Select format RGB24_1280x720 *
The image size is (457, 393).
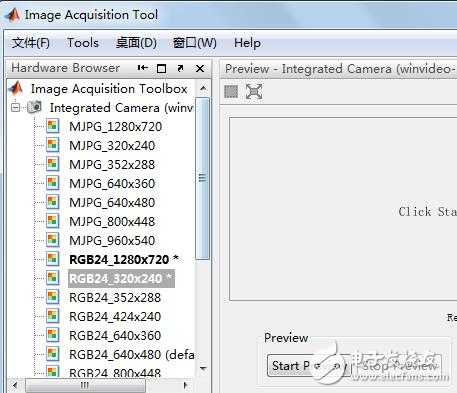[124, 260]
